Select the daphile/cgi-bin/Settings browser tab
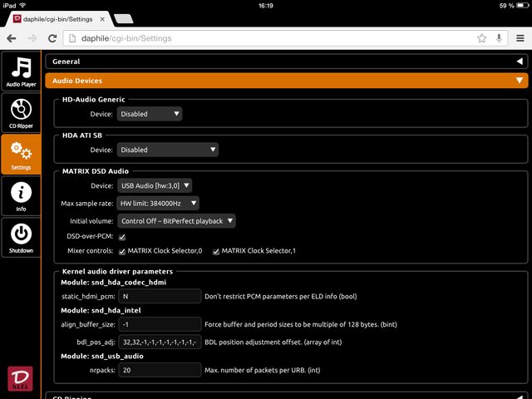Screen dimensions: 532x399 (x=57, y=19)
